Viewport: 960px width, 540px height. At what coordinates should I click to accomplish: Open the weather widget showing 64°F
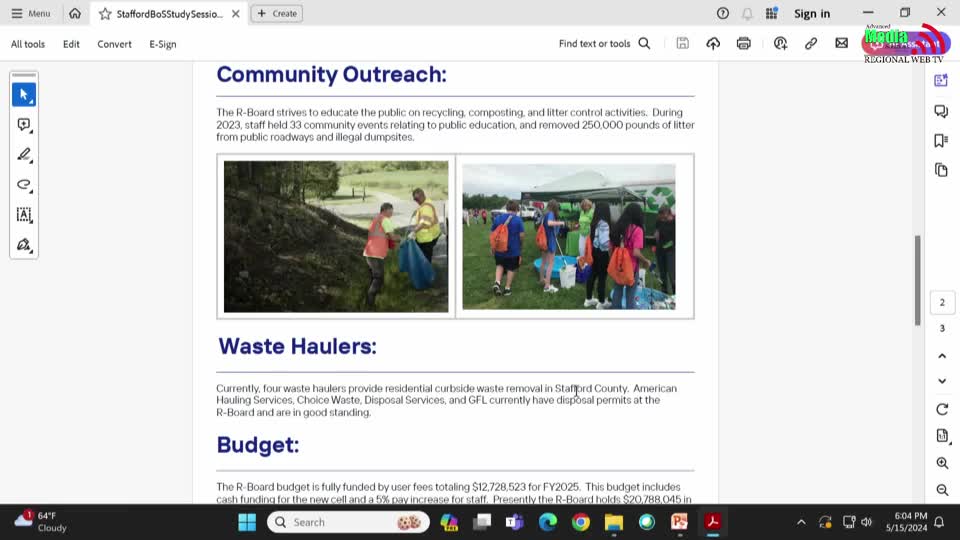40,522
